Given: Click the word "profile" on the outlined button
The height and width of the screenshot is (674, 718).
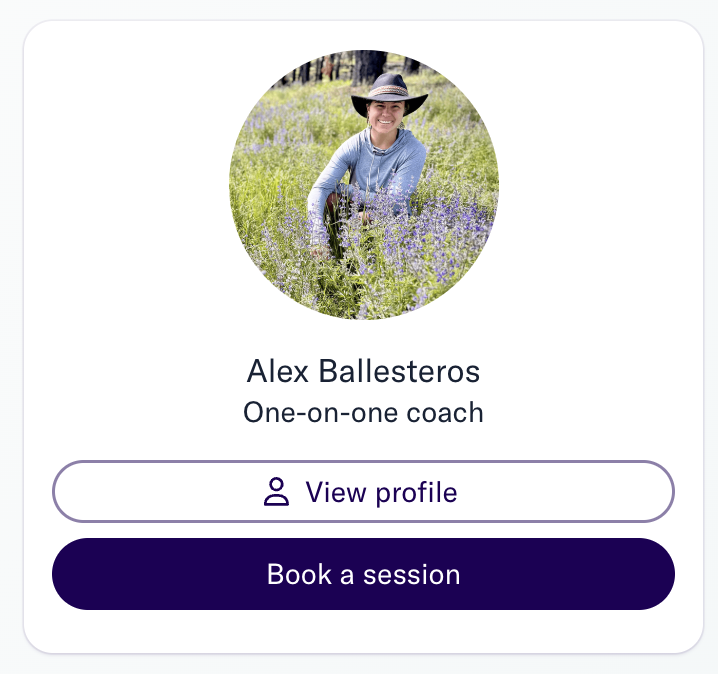Looking at the screenshot, I should click(x=416, y=494).
